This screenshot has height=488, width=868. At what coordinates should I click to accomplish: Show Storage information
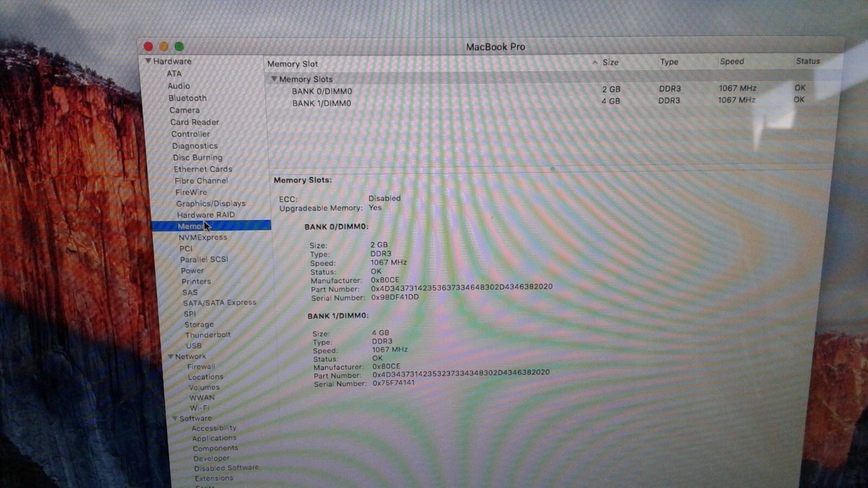click(199, 324)
